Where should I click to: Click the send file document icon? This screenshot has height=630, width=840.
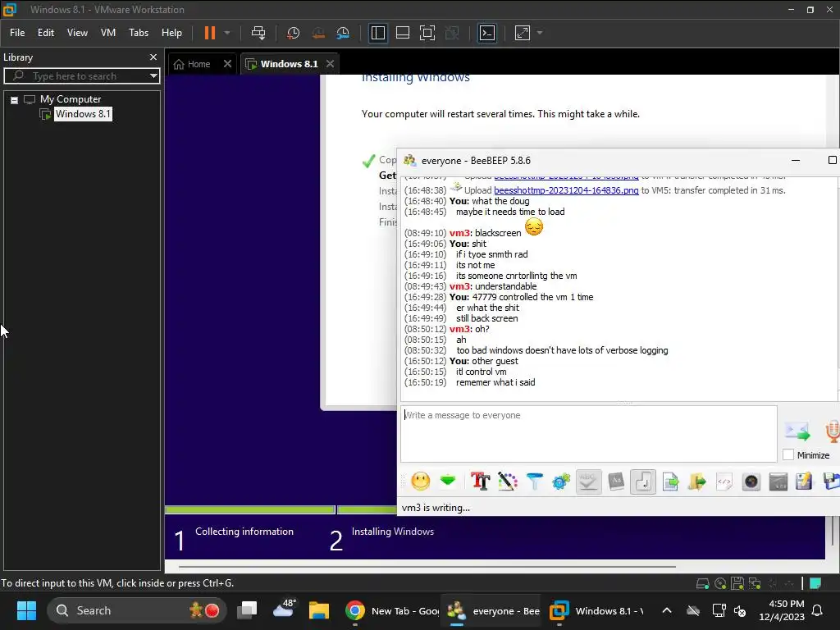click(670, 482)
